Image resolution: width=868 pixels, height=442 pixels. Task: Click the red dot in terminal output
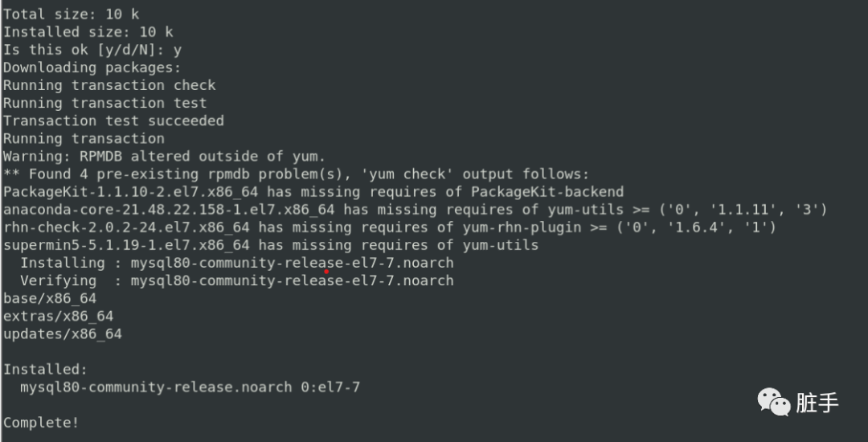pyautogui.click(x=326, y=272)
